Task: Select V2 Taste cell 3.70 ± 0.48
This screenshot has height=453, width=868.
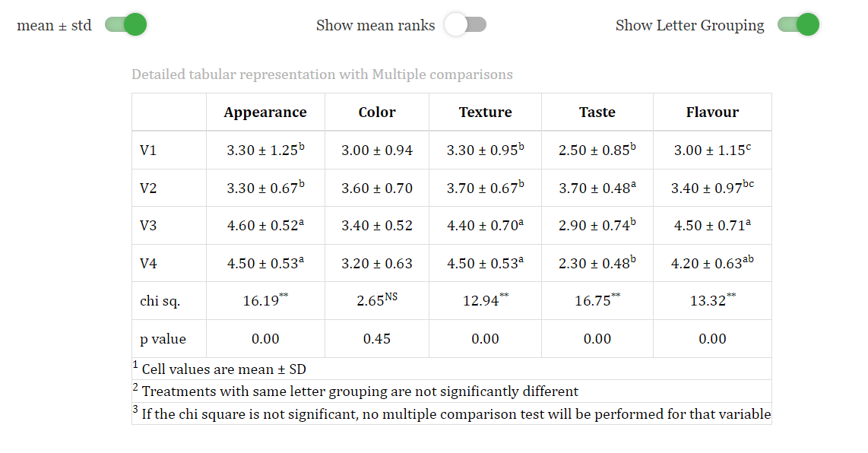Action: pyautogui.click(x=597, y=188)
